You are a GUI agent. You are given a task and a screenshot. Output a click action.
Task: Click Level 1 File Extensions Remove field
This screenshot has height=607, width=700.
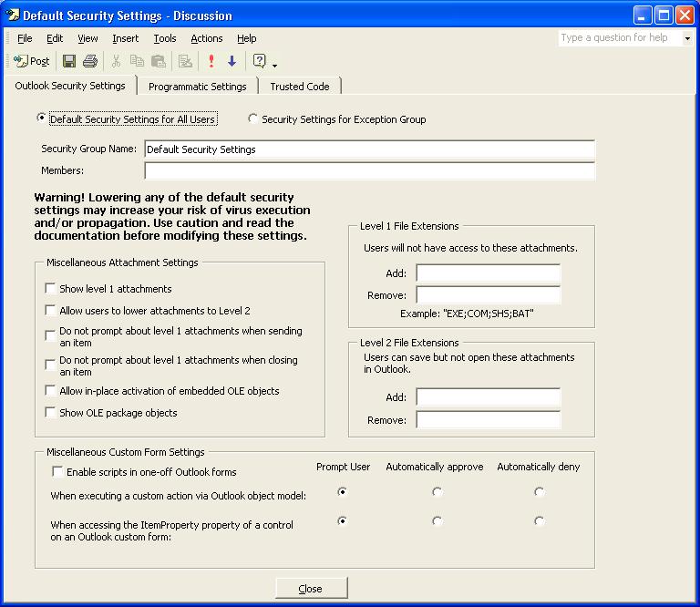488,294
